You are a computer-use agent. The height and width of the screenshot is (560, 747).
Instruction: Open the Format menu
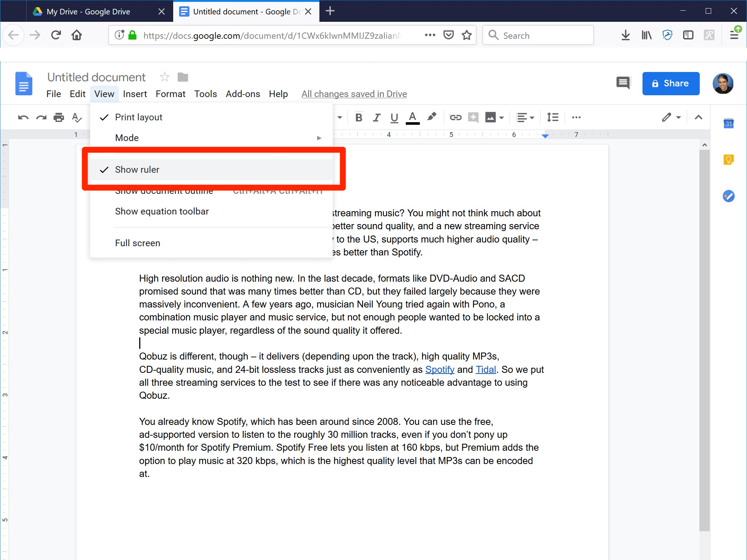click(170, 94)
